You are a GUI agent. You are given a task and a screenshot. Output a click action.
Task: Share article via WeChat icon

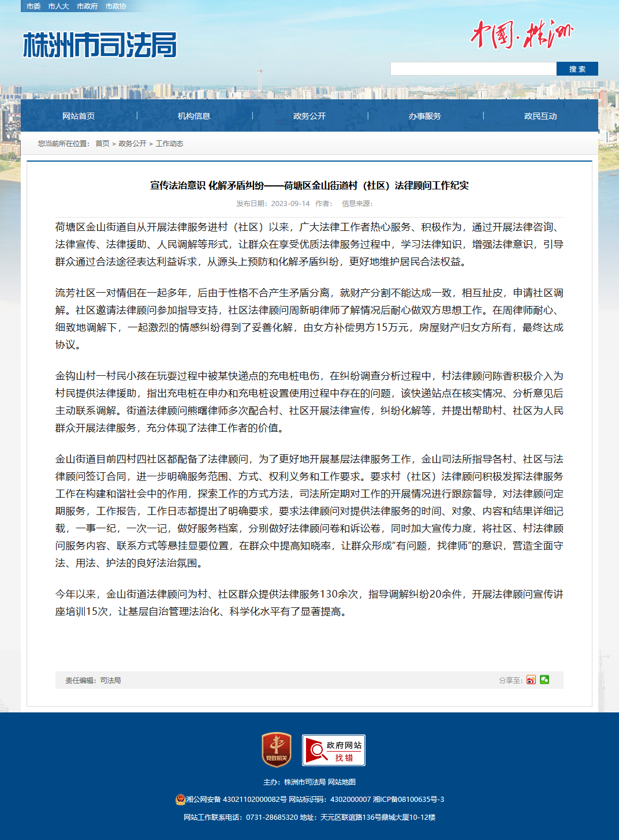[x=545, y=680]
